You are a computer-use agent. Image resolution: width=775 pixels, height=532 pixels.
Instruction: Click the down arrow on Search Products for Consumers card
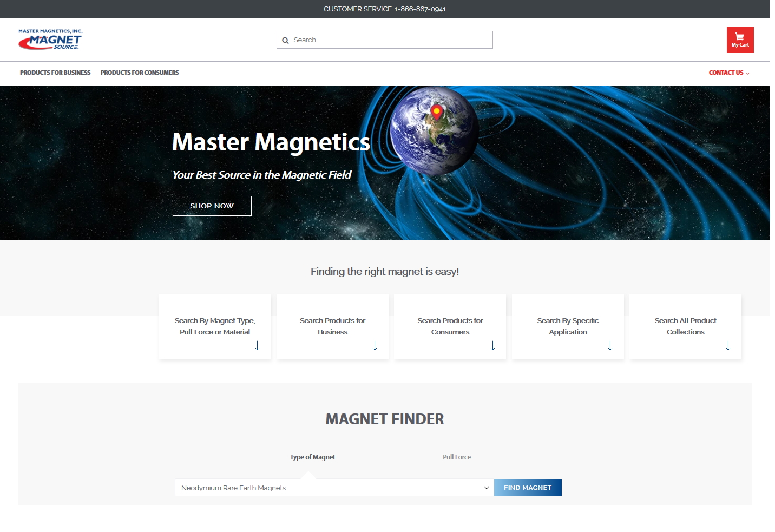pyautogui.click(x=492, y=346)
